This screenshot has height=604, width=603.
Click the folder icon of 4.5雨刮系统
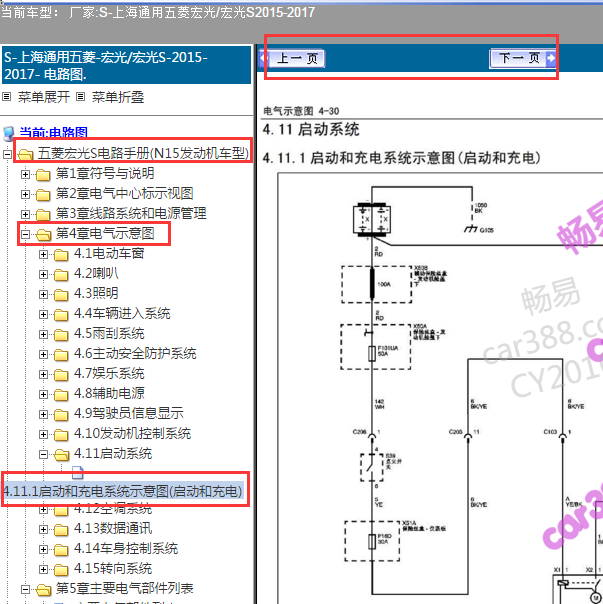click(x=61, y=335)
